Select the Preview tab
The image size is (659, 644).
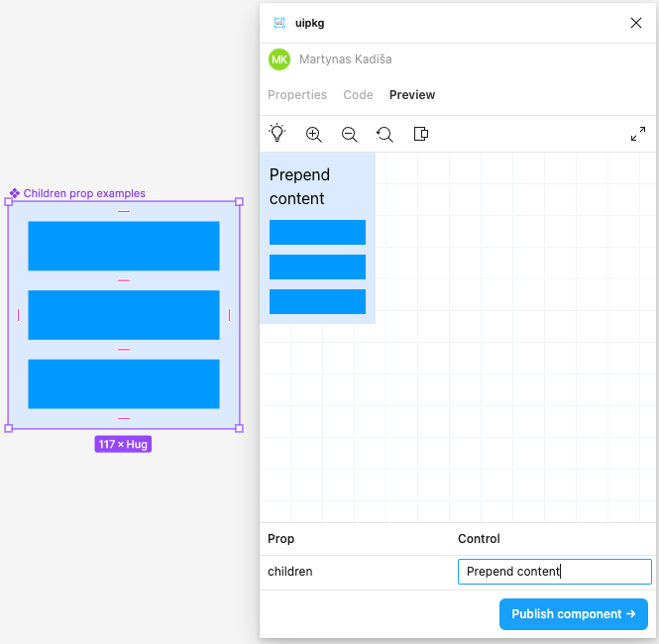pyautogui.click(x=412, y=95)
